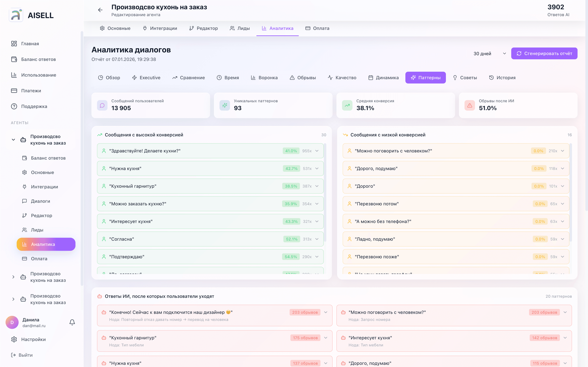
Task: Open the Интеграции top tab
Action: pos(160,28)
